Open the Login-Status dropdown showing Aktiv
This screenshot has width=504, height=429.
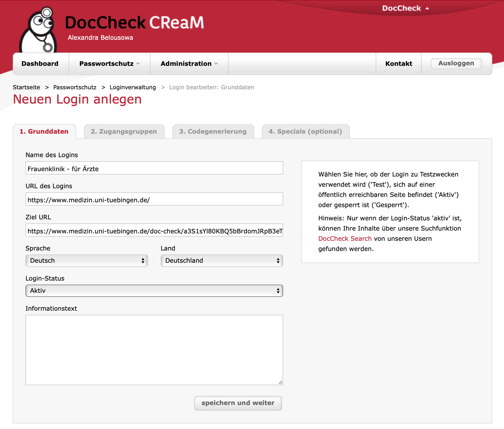tap(154, 291)
